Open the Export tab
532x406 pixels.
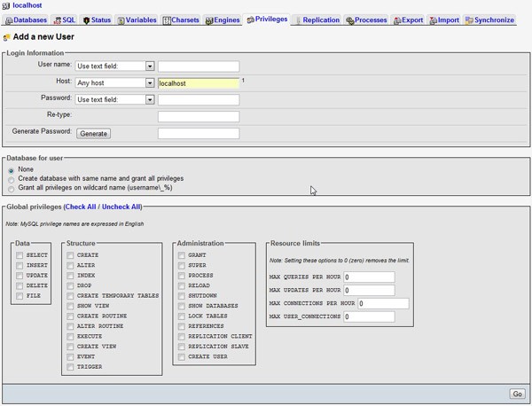[409, 20]
